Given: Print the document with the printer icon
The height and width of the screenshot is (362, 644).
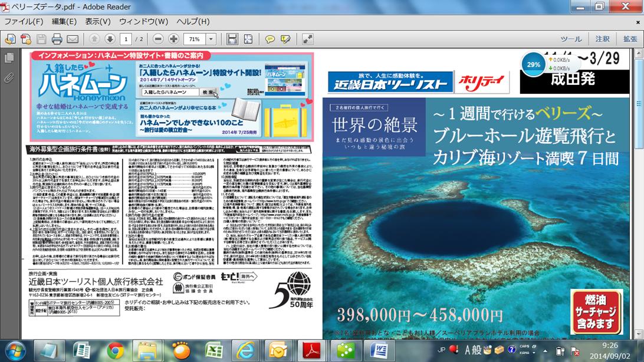Looking at the screenshot, I should click(57, 39).
